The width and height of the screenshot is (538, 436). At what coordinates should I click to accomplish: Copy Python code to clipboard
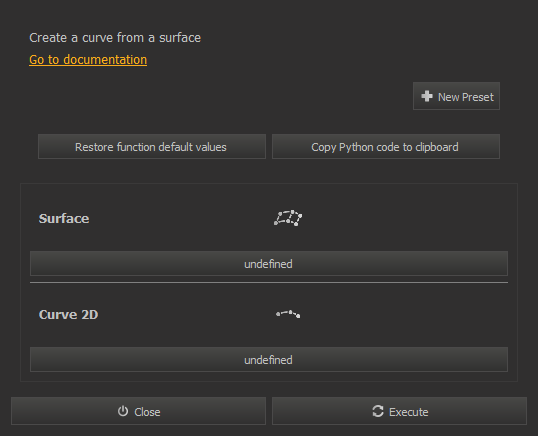[386, 147]
